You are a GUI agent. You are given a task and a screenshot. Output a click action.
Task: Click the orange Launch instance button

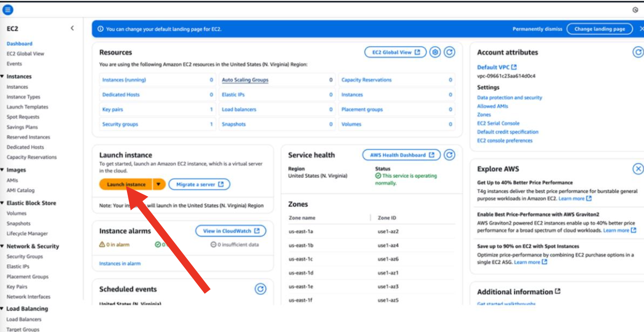tap(126, 184)
